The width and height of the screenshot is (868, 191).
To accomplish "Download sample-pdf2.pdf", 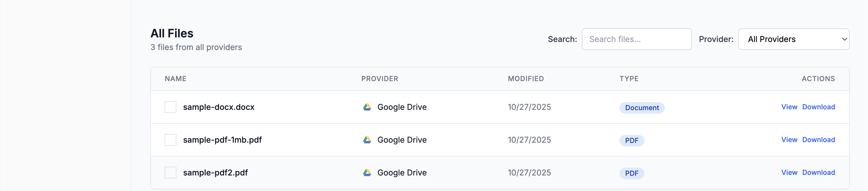I will click(x=819, y=172).
